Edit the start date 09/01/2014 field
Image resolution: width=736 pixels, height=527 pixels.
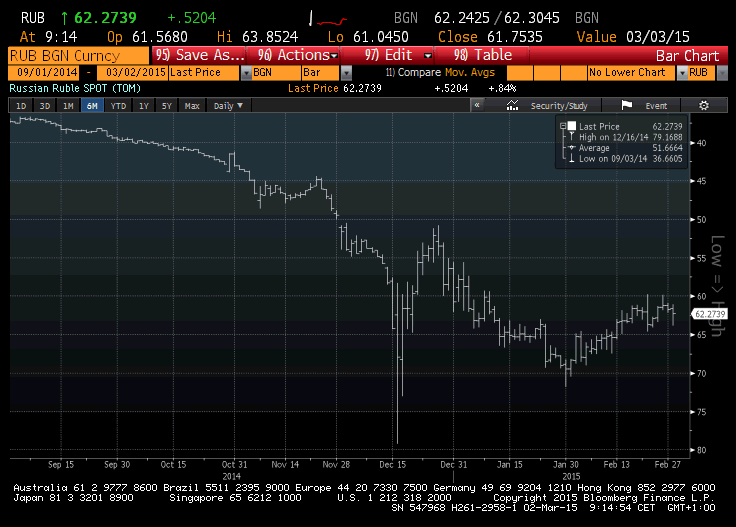44,73
